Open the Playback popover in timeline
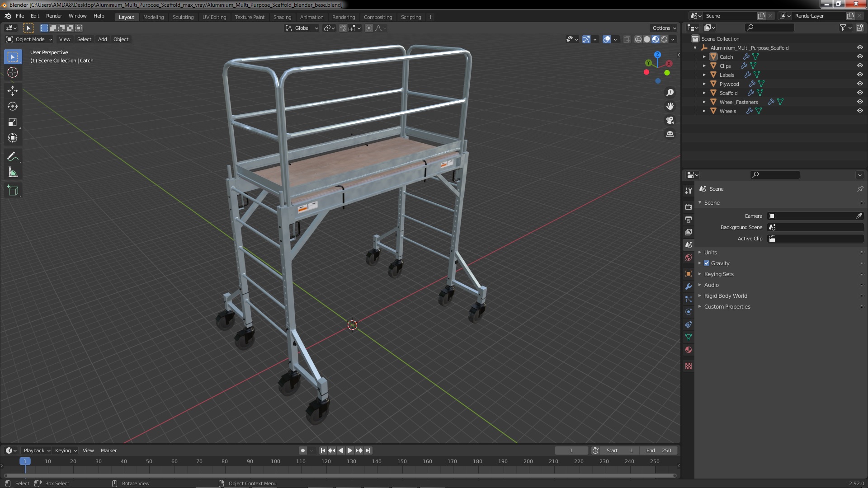Screen dimensions: 868x488 [37, 450]
